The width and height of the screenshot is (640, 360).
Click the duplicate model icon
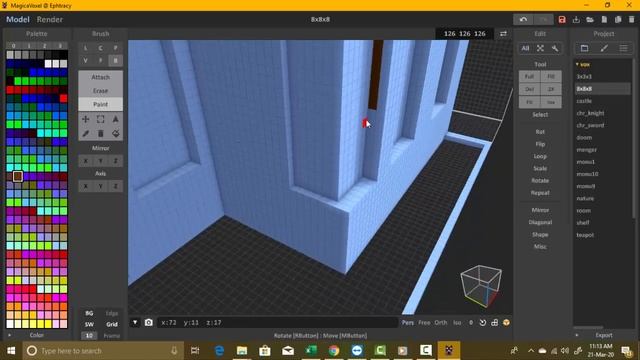click(618, 20)
